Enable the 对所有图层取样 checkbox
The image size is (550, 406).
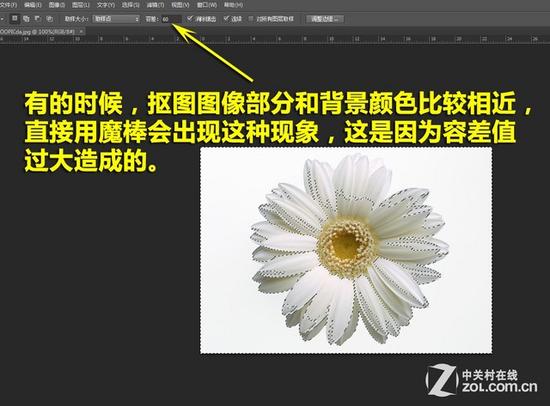point(251,19)
